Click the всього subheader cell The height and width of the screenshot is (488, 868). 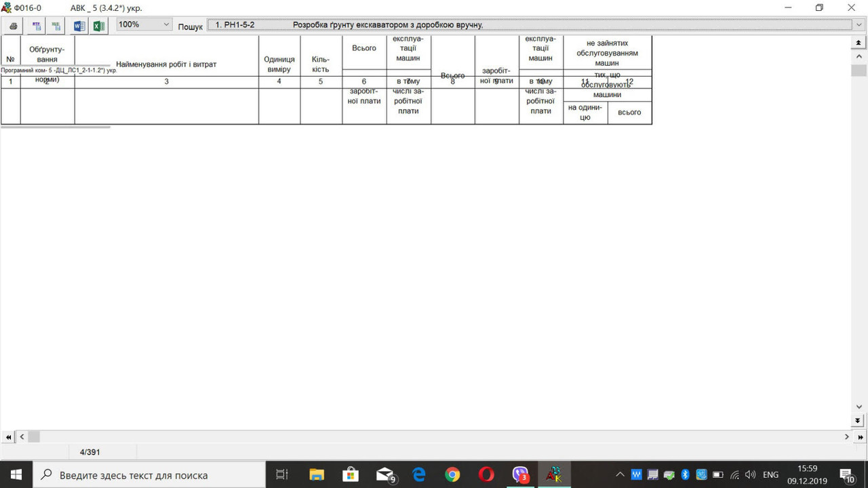click(x=629, y=113)
